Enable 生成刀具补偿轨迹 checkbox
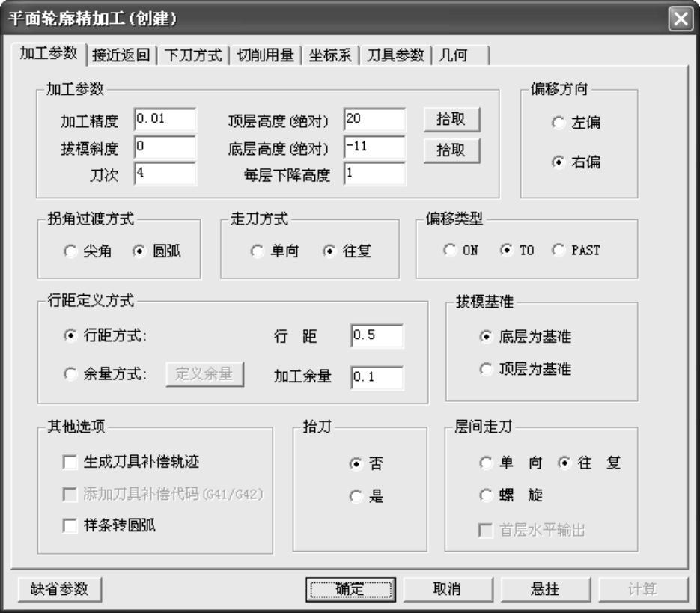The height and width of the screenshot is (613, 700). (x=70, y=463)
